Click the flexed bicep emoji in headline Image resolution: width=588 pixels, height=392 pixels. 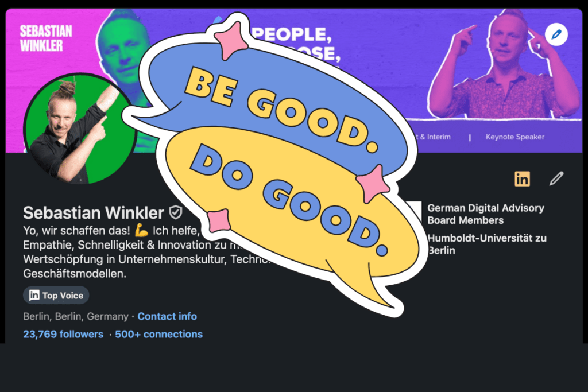[141, 230]
